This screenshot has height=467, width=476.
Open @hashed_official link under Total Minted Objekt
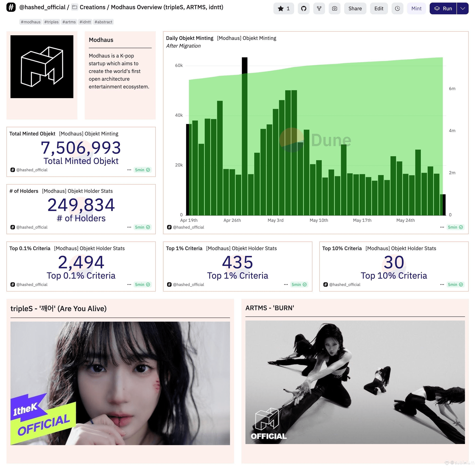pos(32,170)
